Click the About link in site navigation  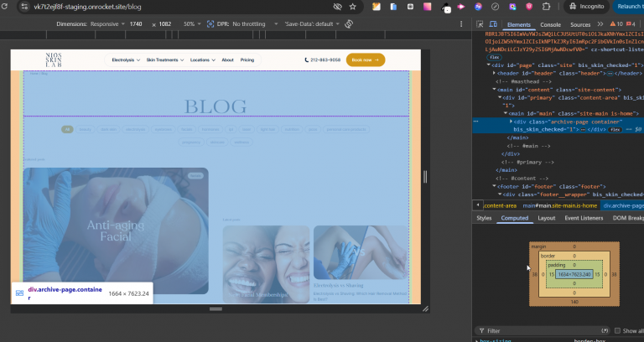coord(227,60)
